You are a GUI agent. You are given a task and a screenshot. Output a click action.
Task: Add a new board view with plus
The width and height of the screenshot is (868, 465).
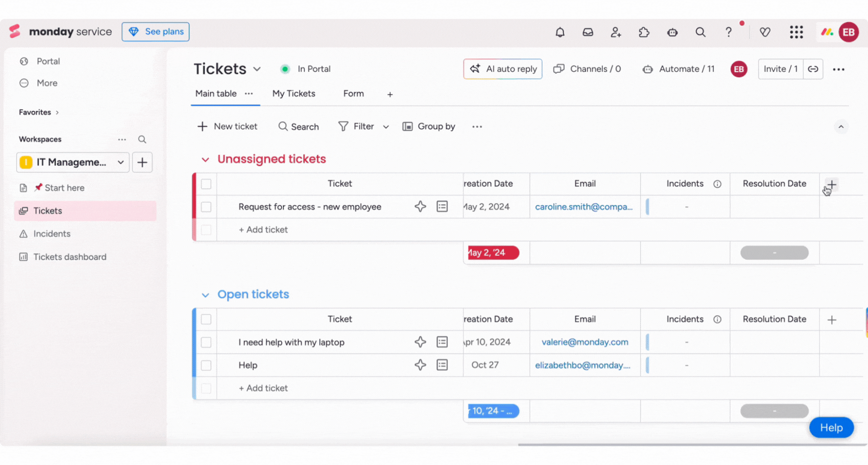pyautogui.click(x=390, y=94)
